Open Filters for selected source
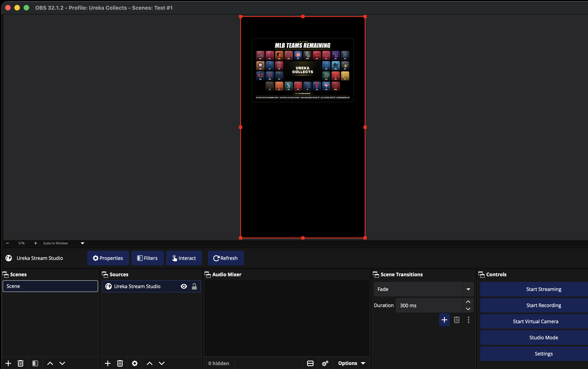The image size is (588, 369). pos(147,258)
